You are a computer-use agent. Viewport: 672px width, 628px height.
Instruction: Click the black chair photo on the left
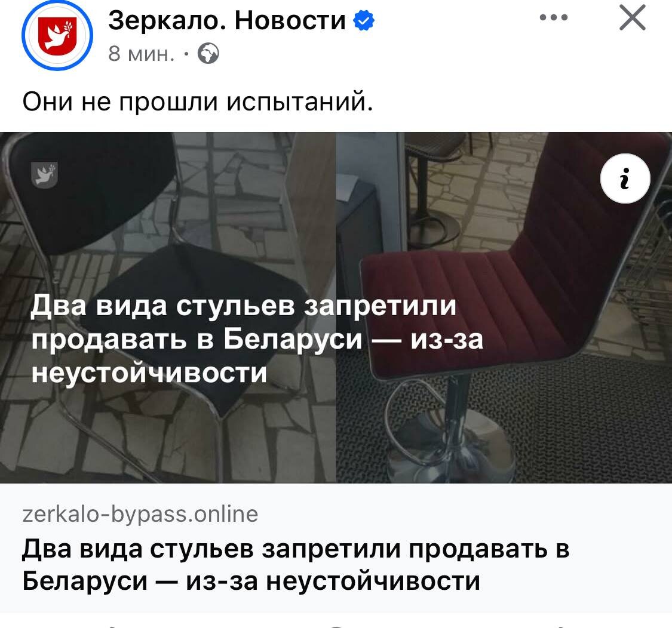point(168,307)
